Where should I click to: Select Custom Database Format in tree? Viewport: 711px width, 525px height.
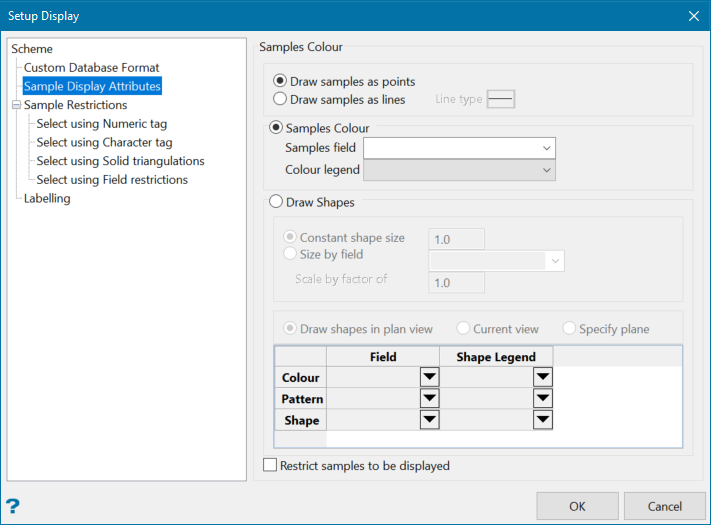click(x=91, y=68)
